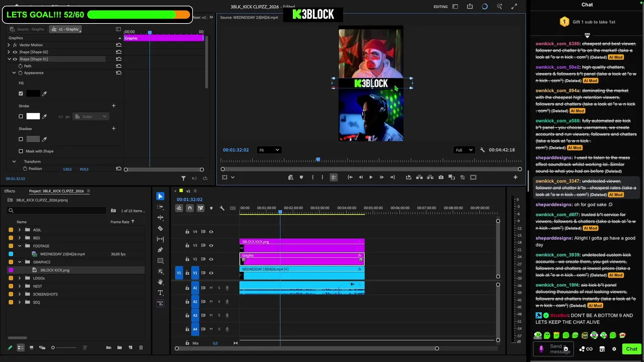Toggle V2 track lock
The width and height of the screenshot is (644, 362).
[187, 259]
